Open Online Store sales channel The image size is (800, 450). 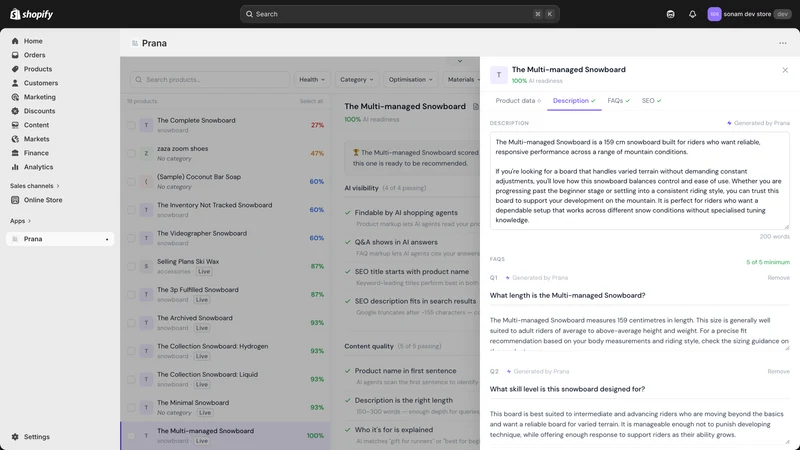(43, 200)
